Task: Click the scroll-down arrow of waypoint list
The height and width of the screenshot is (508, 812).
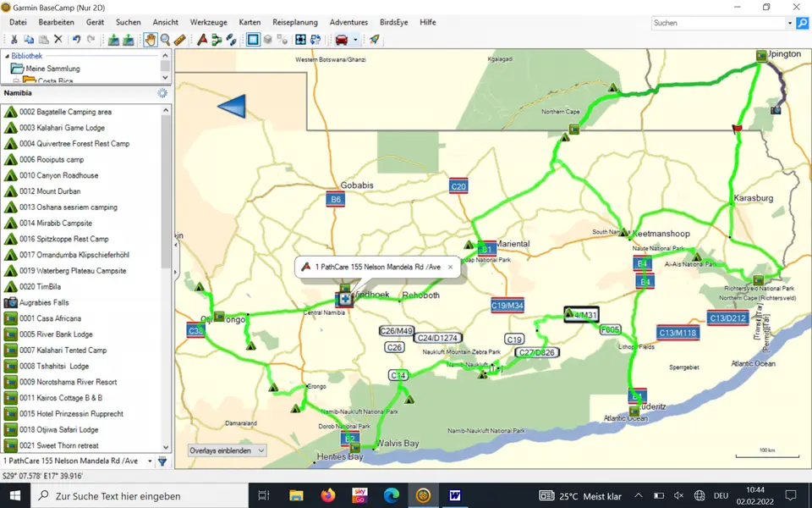Action: pos(166,447)
